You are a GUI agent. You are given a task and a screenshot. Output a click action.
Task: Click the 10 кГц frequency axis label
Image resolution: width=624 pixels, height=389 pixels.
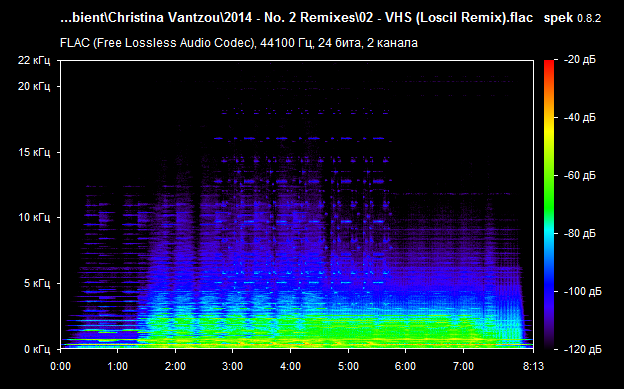[x=34, y=217]
